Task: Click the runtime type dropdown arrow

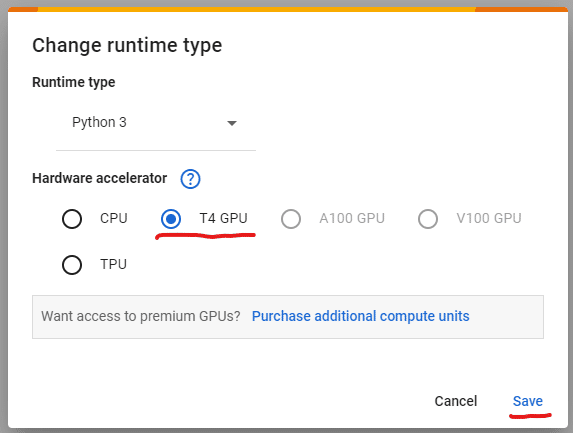Action: click(232, 123)
